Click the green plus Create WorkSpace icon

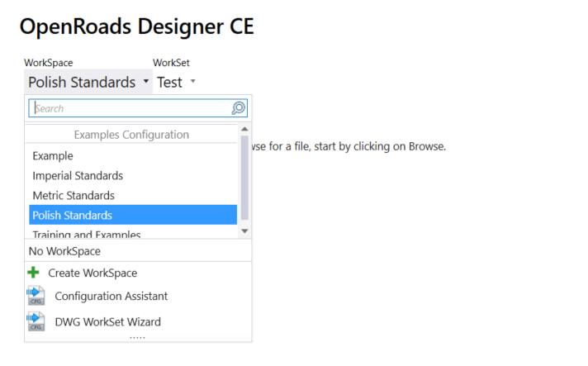coord(33,273)
